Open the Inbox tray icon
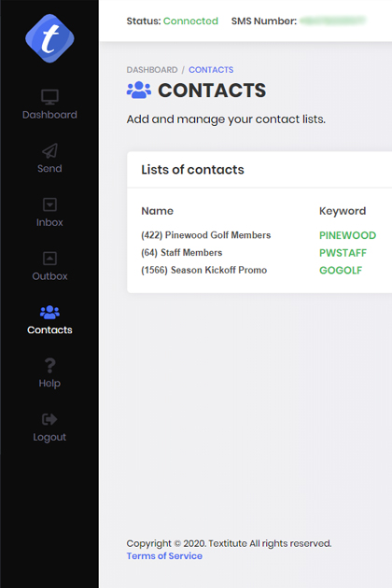This screenshot has height=588, width=392. click(49, 204)
